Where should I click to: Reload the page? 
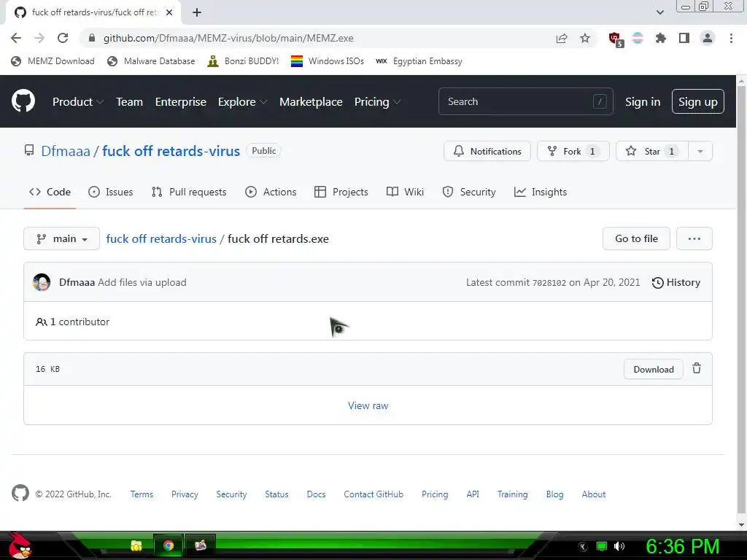63,38
